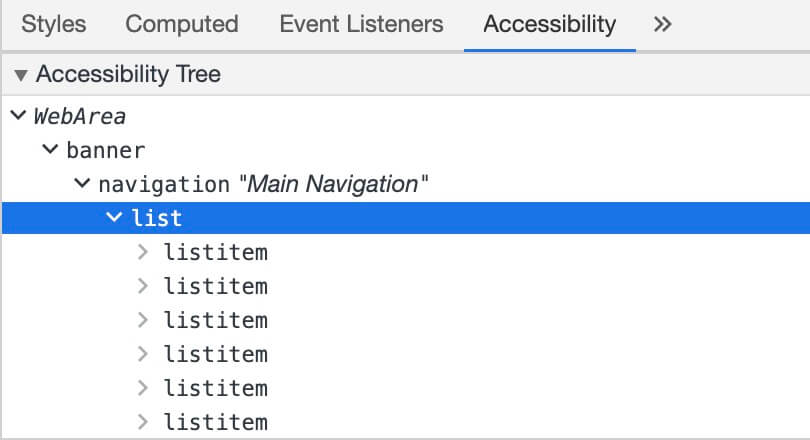Screen dimensions: 810x440
Task: Collapse the highlighted list node arrow
Action: tap(114, 218)
